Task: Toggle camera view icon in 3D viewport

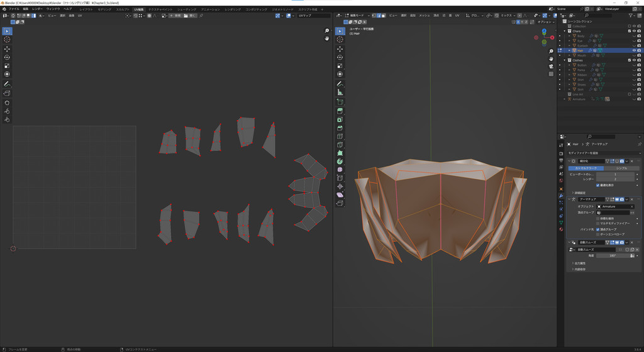Action: click(551, 66)
